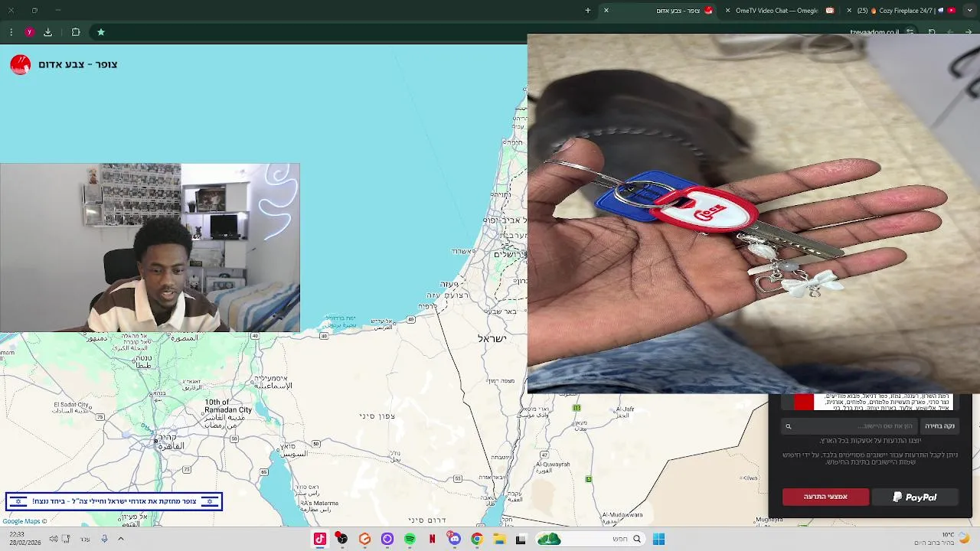
Task: Click the red siren logo of צופר
Action: point(21,64)
